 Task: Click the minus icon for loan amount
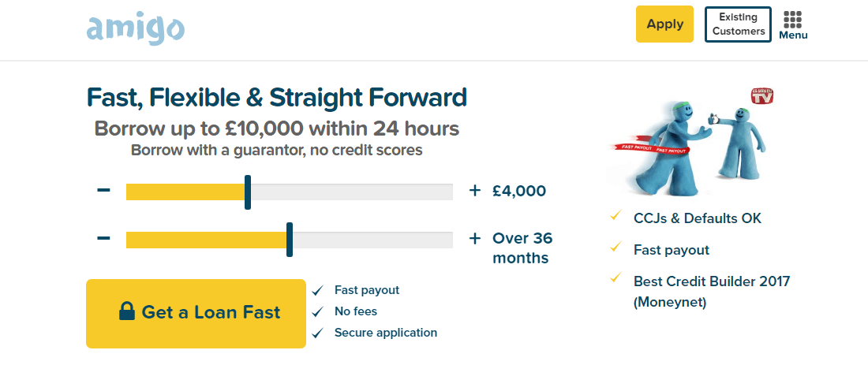click(103, 190)
